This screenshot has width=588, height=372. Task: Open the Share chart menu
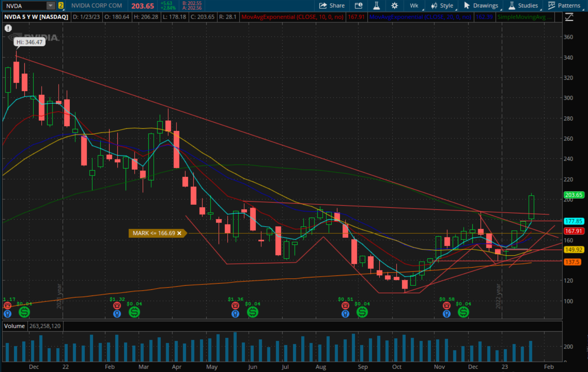coord(332,5)
